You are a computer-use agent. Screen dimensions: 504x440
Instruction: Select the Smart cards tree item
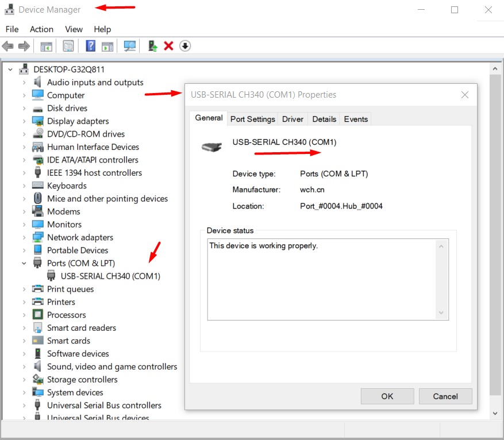point(68,341)
